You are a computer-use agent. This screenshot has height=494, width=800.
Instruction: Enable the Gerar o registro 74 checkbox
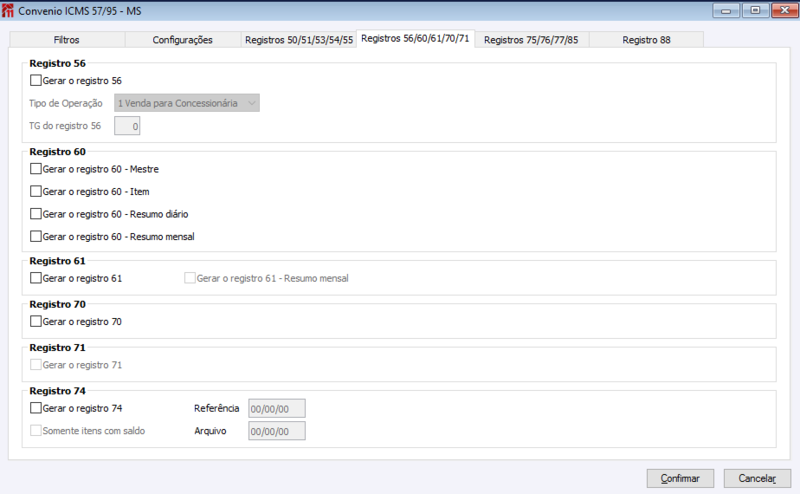coord(36,408)
